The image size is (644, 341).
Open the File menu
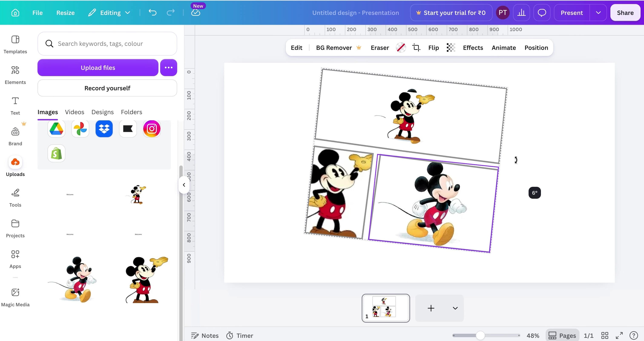click(37, 13)
